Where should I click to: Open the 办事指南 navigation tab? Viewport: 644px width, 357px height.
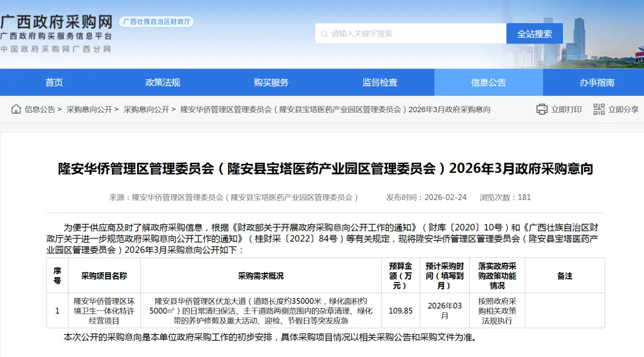(597, 82)
